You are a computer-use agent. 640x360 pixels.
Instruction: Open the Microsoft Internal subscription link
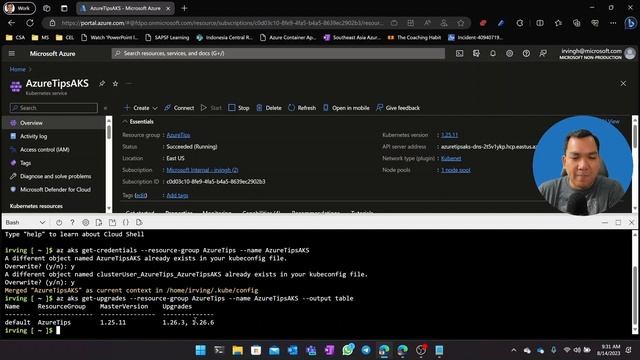202,170
